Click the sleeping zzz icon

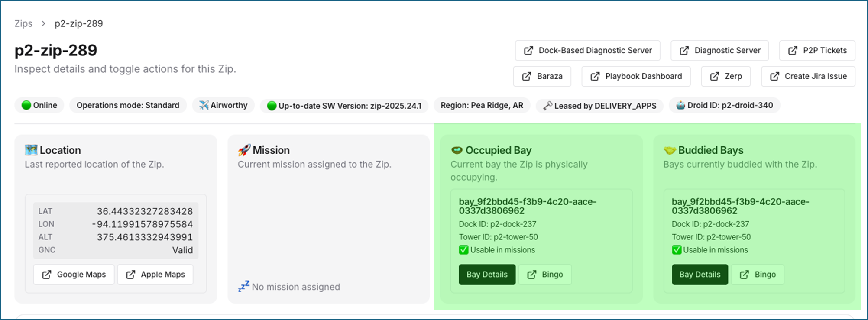[x=244, y=286]
